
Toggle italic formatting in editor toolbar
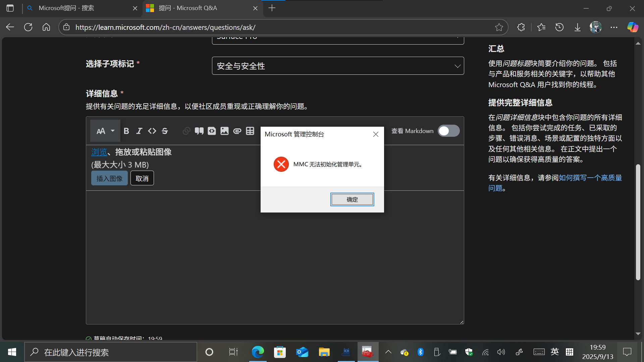coord(139,131)
